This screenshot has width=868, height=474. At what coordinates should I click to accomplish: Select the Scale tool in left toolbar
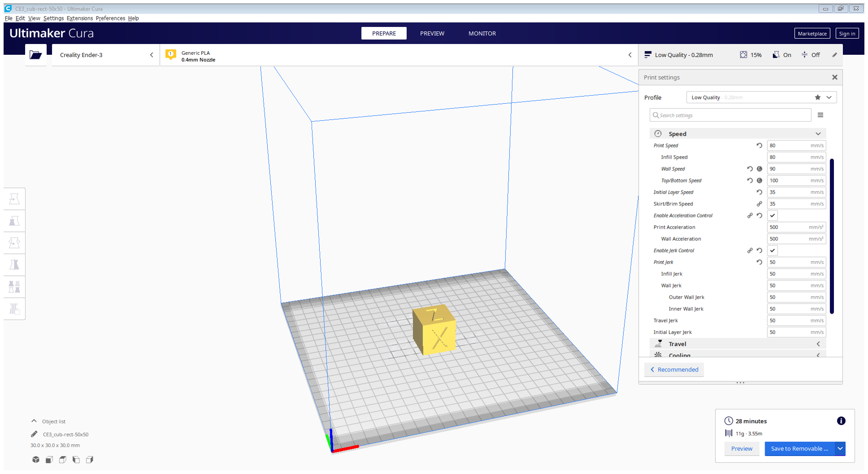pos(14,221)
